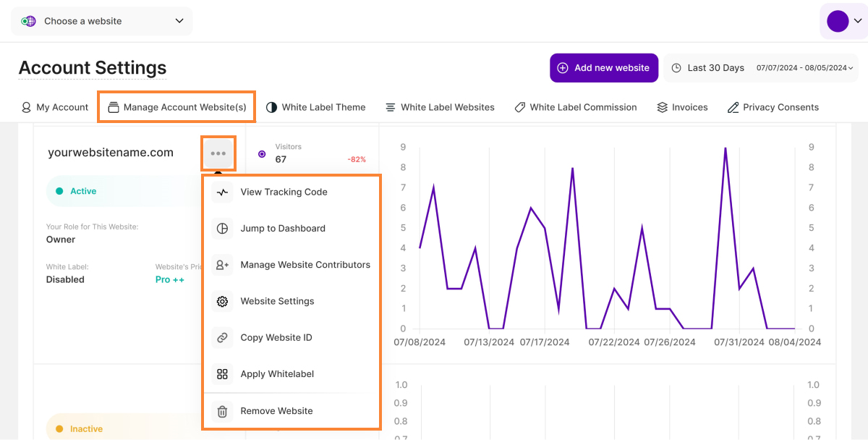Expand the Last 30 Days date range

click(x=760, y=68)
